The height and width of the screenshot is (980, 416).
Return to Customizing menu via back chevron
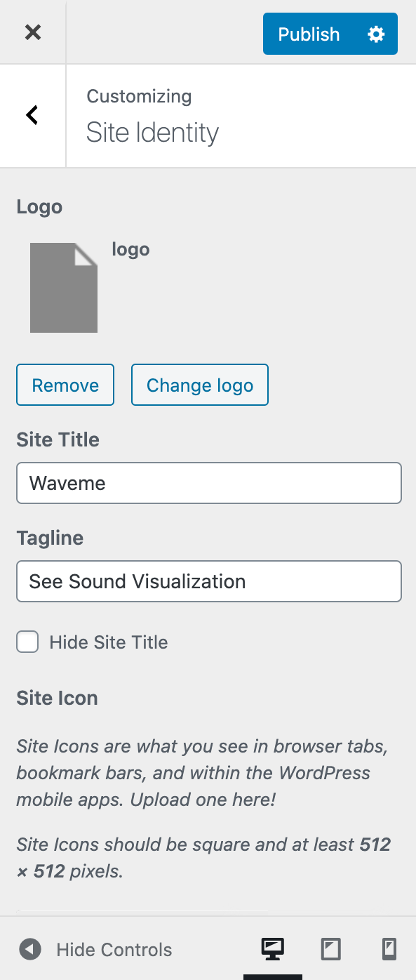click(32, 114)
